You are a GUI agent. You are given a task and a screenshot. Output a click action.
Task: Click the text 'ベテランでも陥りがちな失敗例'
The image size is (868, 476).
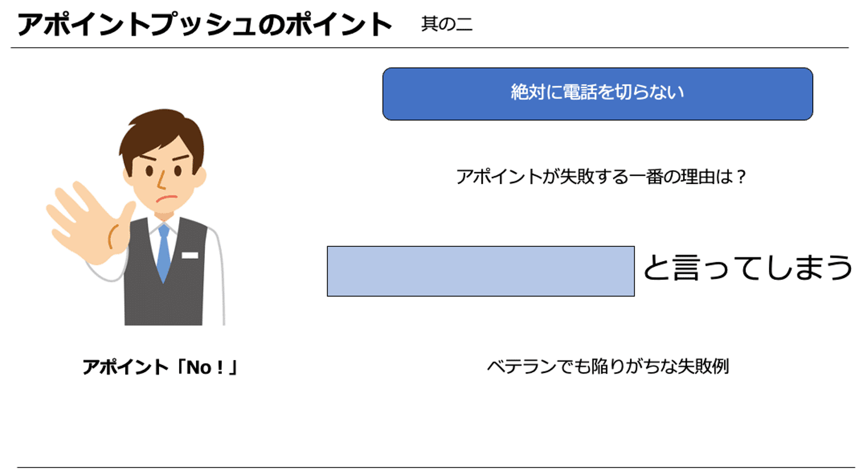click(x=608, y=366)
